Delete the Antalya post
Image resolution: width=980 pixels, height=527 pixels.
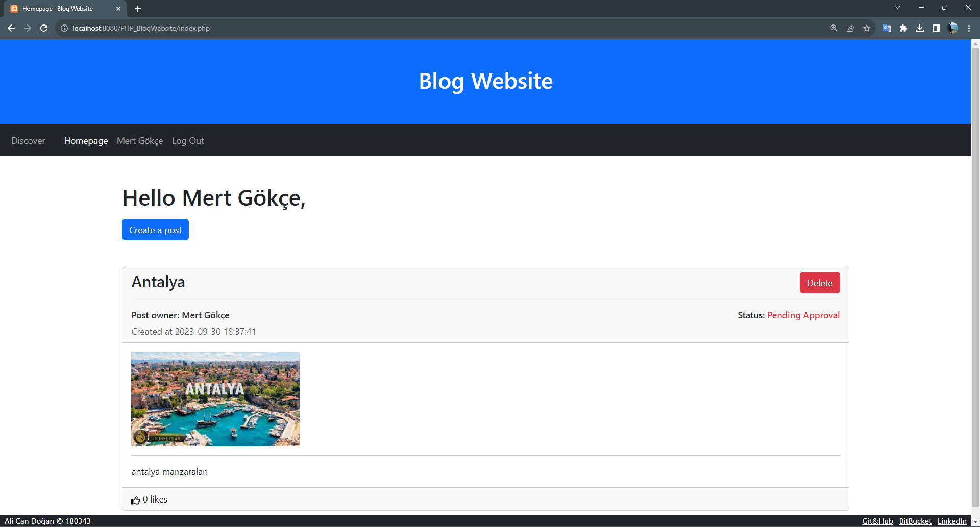click(x=819, y=282)
